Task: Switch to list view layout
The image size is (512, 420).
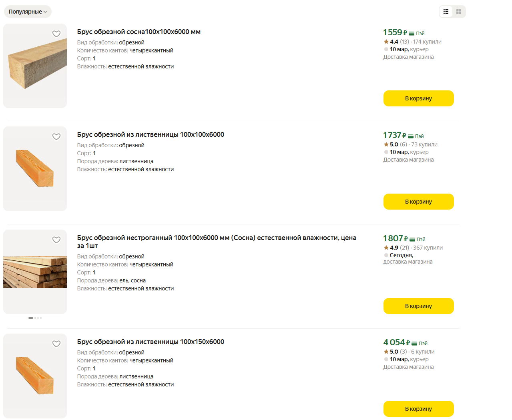Action: click(446, 12)
